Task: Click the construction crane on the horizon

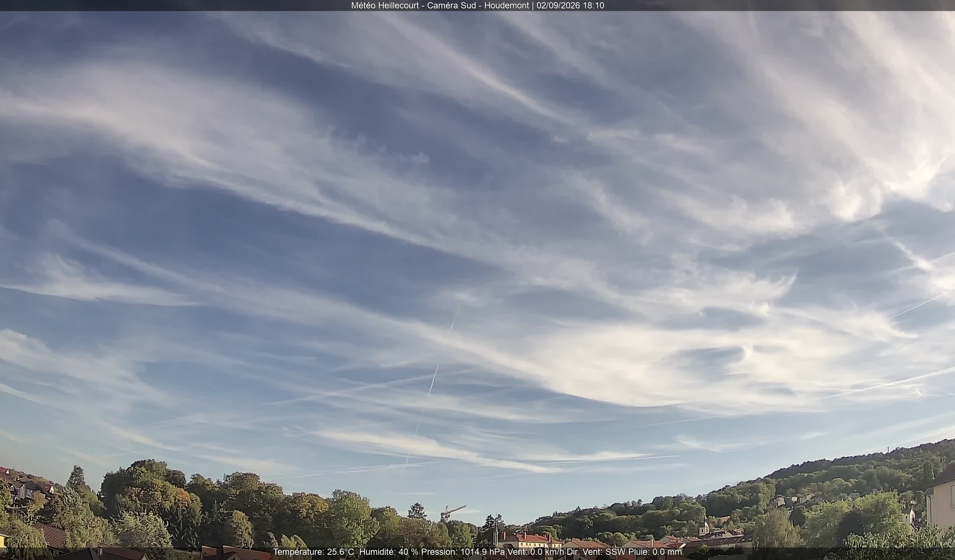Action: [x=452, y=514]
